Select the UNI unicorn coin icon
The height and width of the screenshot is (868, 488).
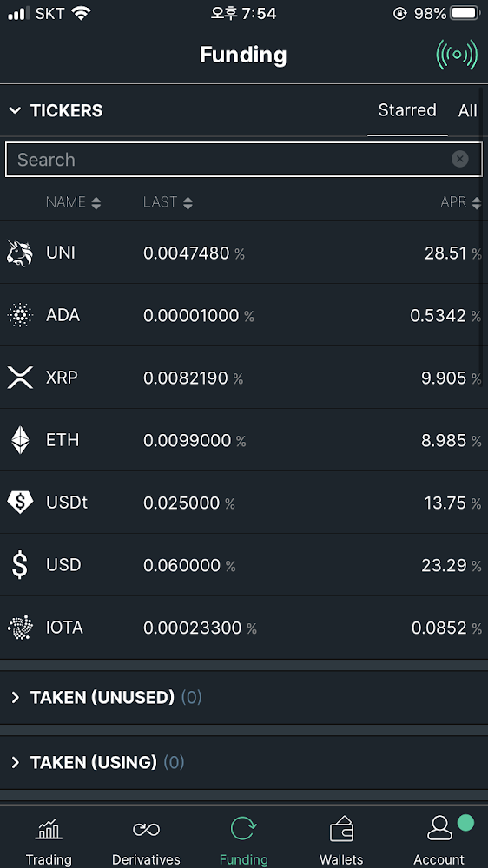(20, 253)
